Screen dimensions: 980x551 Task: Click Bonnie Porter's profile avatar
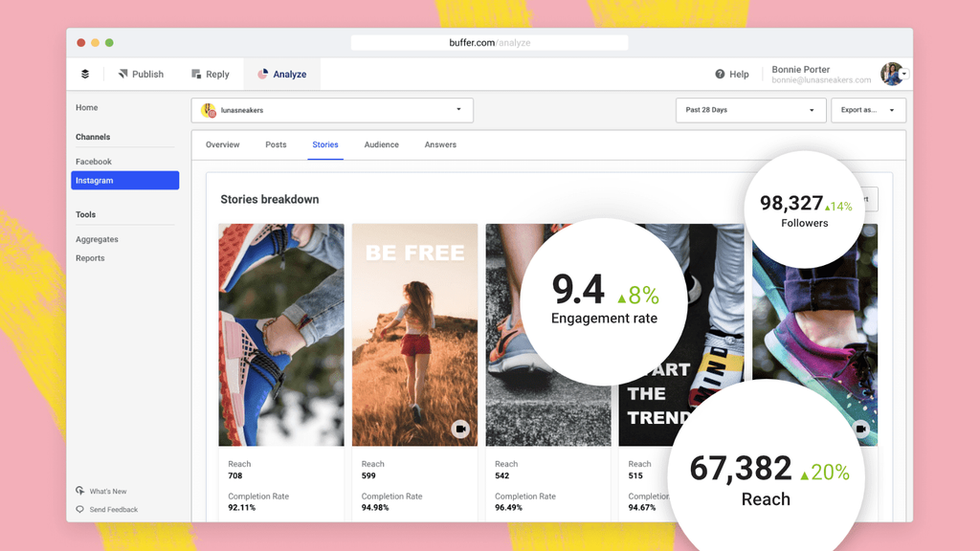(x=891, y=74)
